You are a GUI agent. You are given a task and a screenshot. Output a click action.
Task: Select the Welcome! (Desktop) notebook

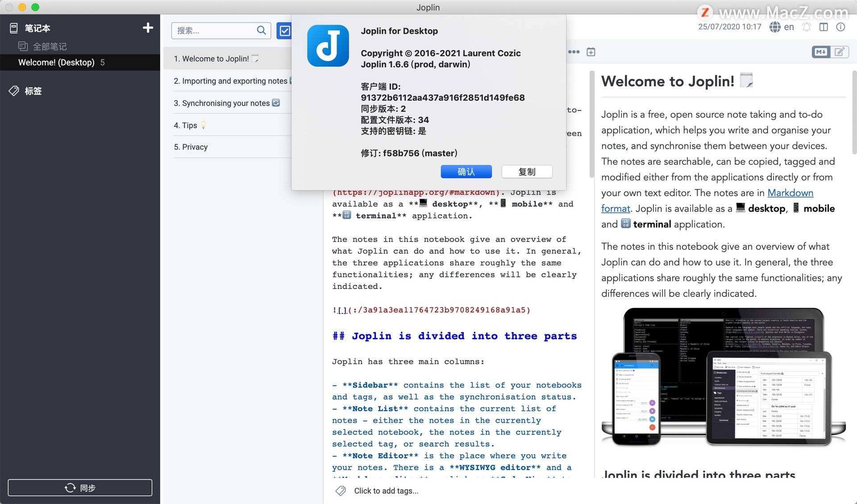coord(80,62)
